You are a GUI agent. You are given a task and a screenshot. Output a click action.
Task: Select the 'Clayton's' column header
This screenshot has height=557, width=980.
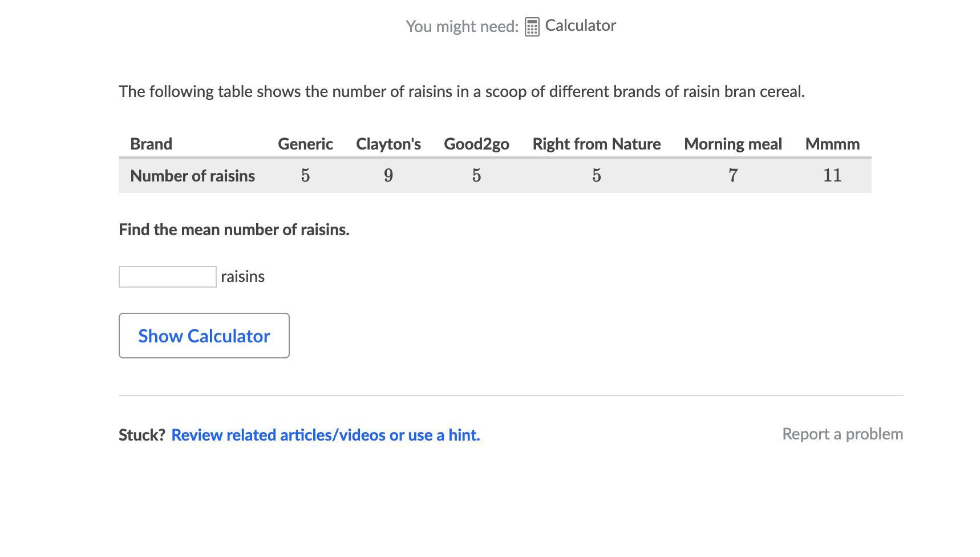388,144
